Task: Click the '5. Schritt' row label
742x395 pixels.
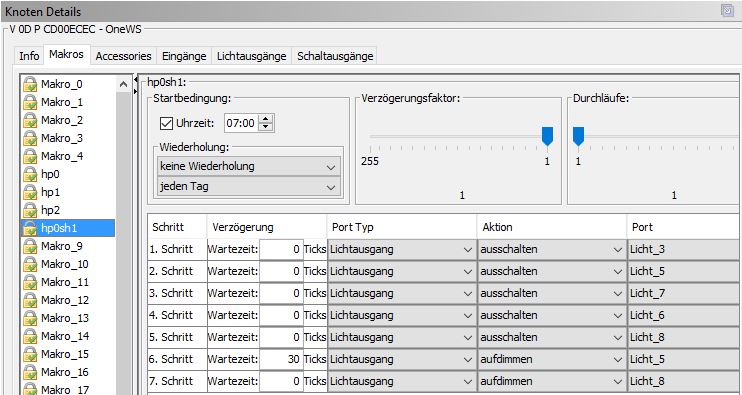Action: click(172, 337)
